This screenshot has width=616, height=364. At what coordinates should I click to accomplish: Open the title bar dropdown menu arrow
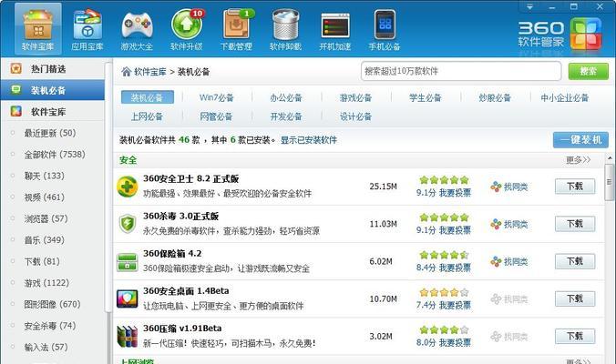tap(529, 6)
